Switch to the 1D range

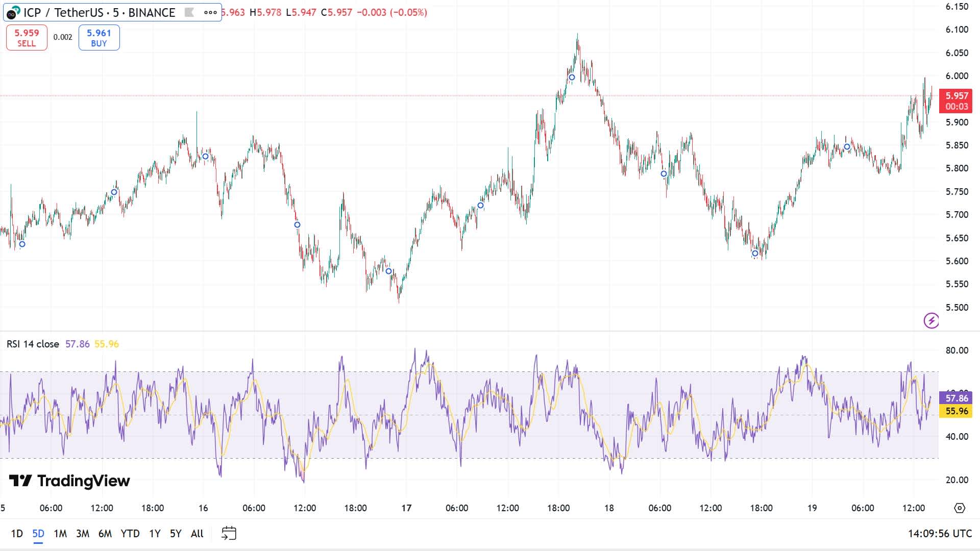click(17, 533)
